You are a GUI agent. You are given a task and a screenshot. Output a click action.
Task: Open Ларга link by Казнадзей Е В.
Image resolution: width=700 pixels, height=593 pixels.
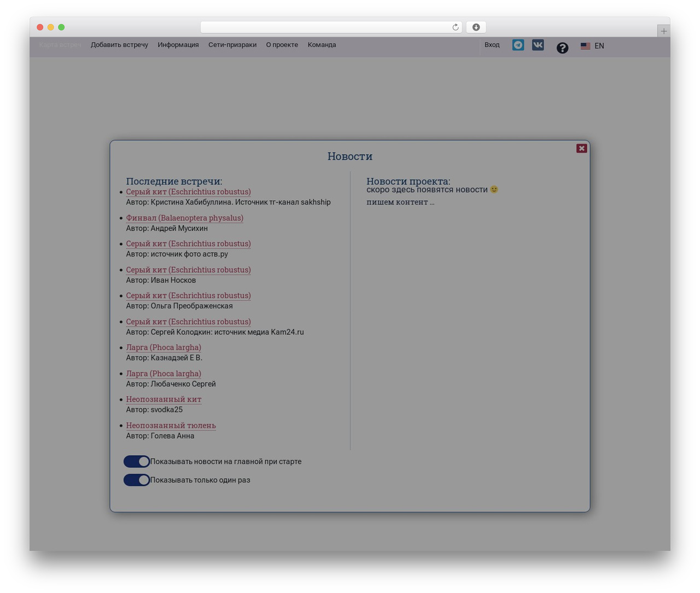point(164,347)
